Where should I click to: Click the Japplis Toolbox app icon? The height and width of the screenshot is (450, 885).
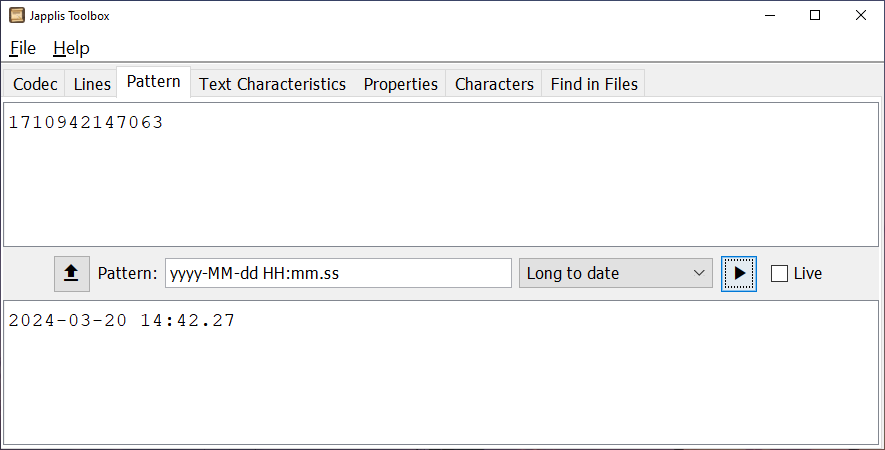[17, 15]
